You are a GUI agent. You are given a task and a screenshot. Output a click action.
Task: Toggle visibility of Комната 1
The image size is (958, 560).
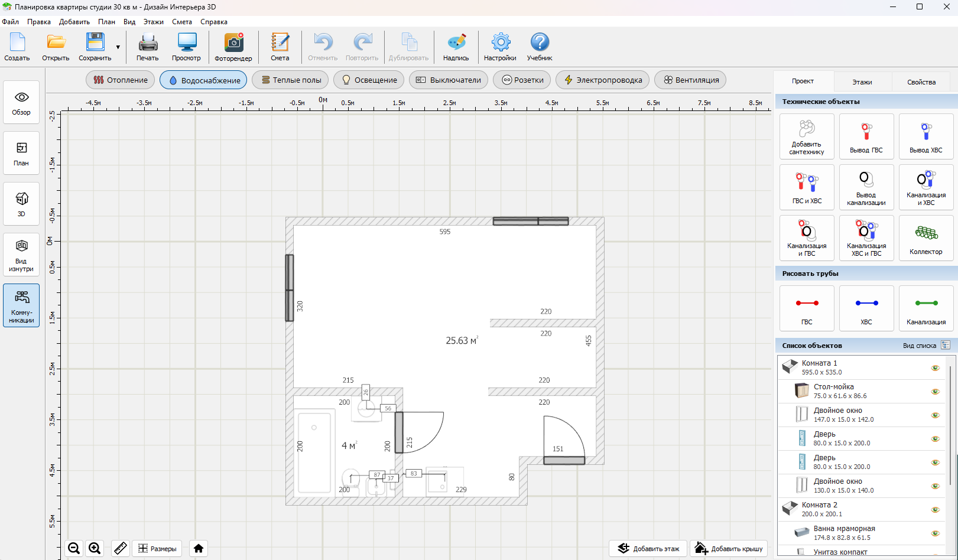tap(935, 368)
